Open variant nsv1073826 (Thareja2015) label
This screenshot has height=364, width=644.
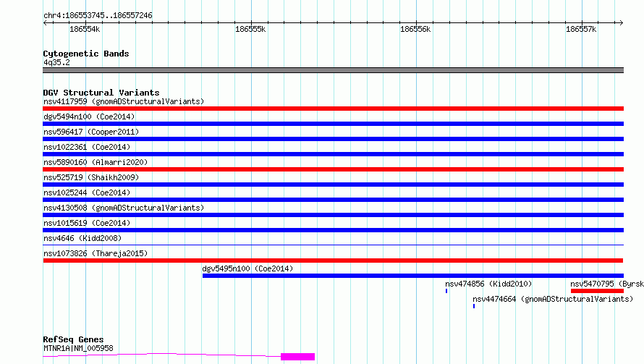pyautogui.click(x=96, y=253)
